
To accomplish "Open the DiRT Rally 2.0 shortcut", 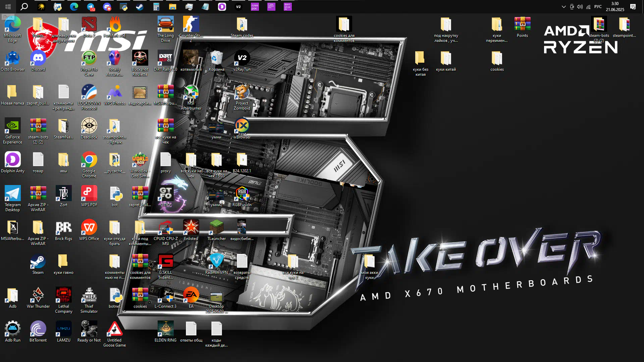I will (x=165, y=61).
